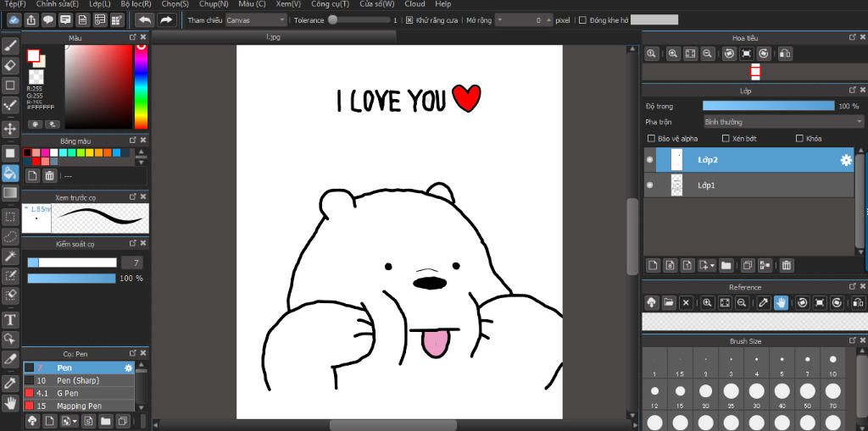This screenshot has width=868, height=431.
Task: Select the Magic Wand tool
Action: (10, 257)
